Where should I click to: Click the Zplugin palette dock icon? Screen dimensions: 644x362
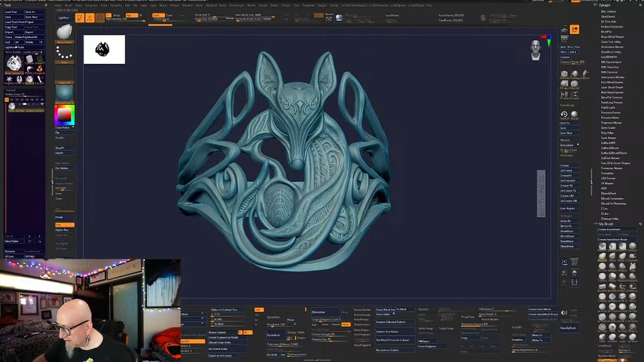[640, 5]
